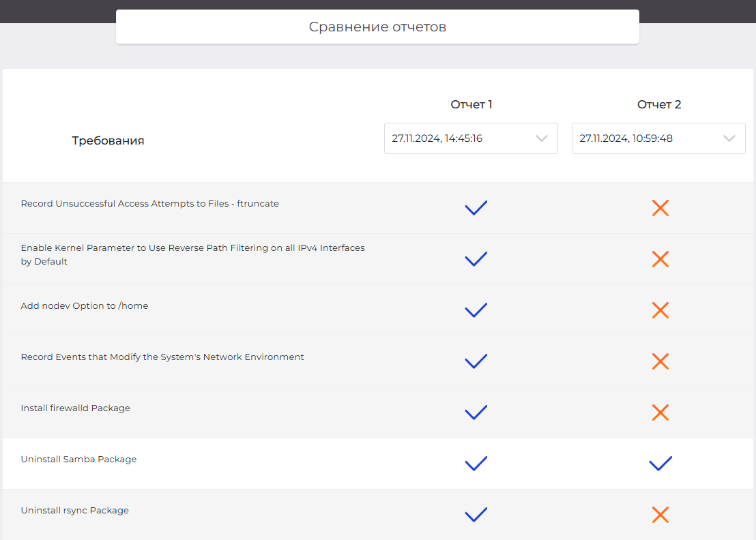Select 'Record Events that Modify the System's Network Environment'
The image size is (756, 540).
coord(162,357)
